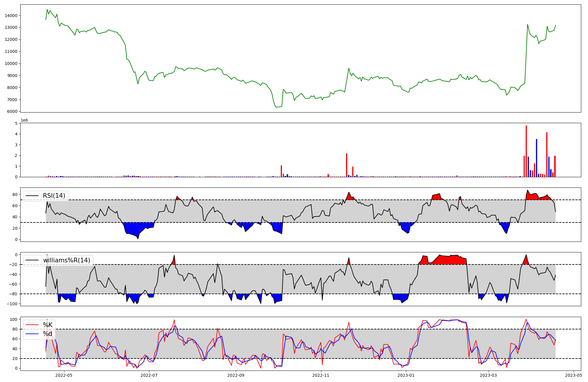This screenshot has height=382, width=588.
Task: Click the -100 Williams %R axis label
Action: pyautogui.click(x=12, y=304)
